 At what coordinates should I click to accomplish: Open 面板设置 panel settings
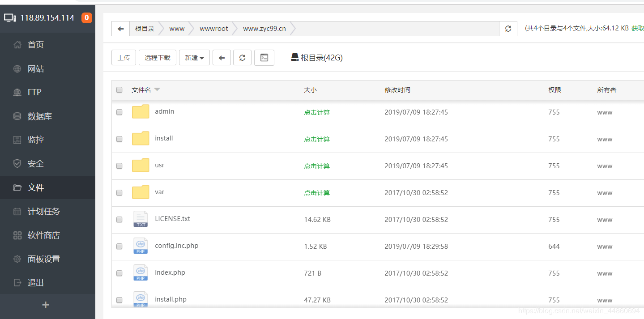pos(43,259)
